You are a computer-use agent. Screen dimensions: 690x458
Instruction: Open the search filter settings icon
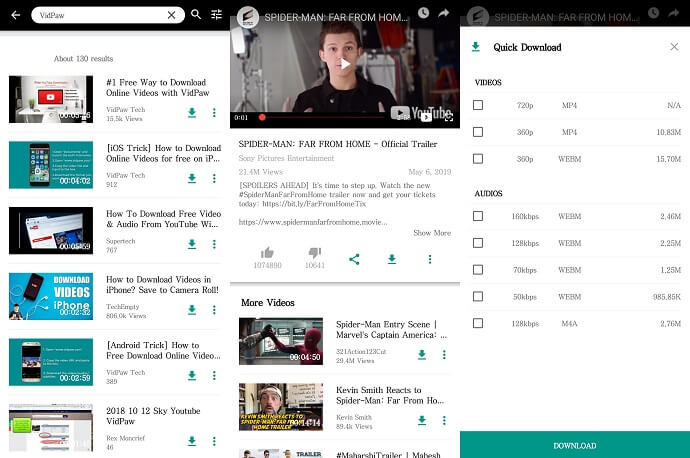[216, 15]
